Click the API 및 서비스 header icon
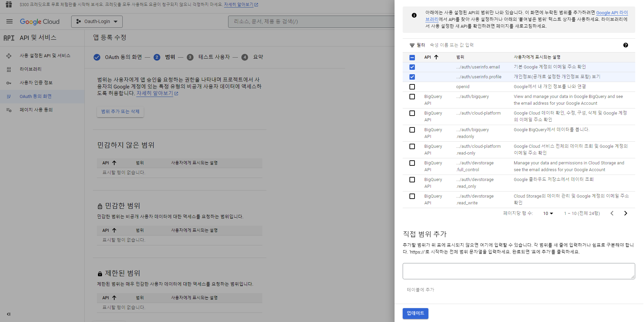Screen dimensions: 644x322 pyautogui.click(x=9, y=38)
